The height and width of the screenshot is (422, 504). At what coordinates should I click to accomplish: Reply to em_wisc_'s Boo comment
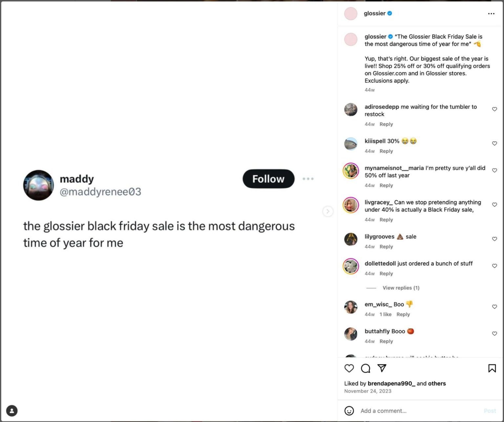(x=403, y=314)
